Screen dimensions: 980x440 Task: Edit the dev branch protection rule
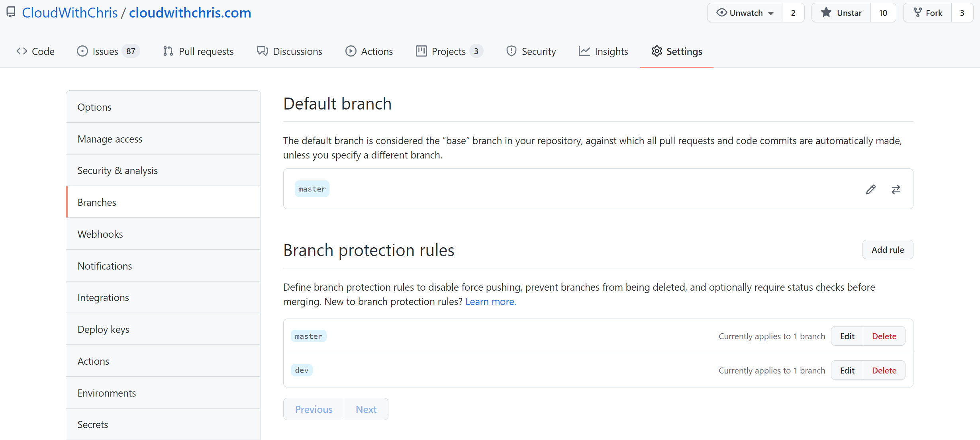tap(847, 370)
